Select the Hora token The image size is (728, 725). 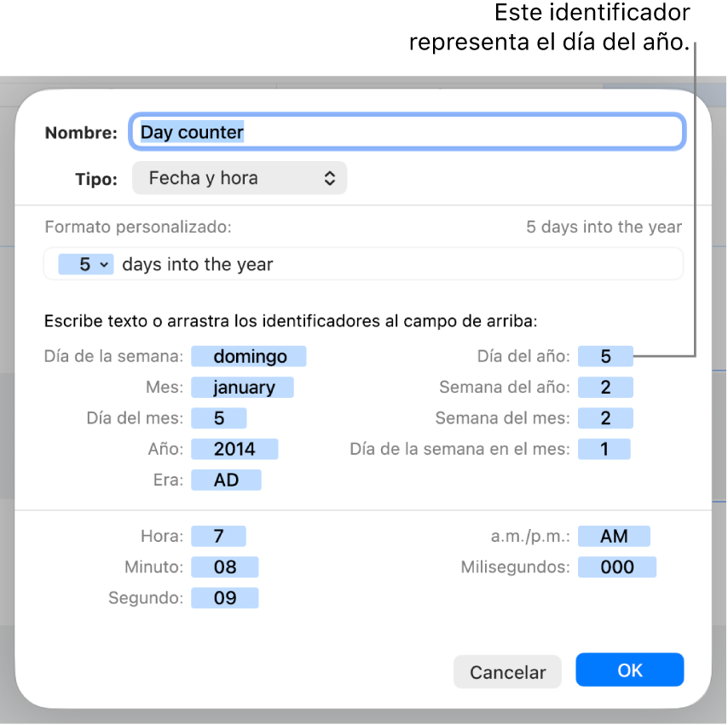point(219,536)
